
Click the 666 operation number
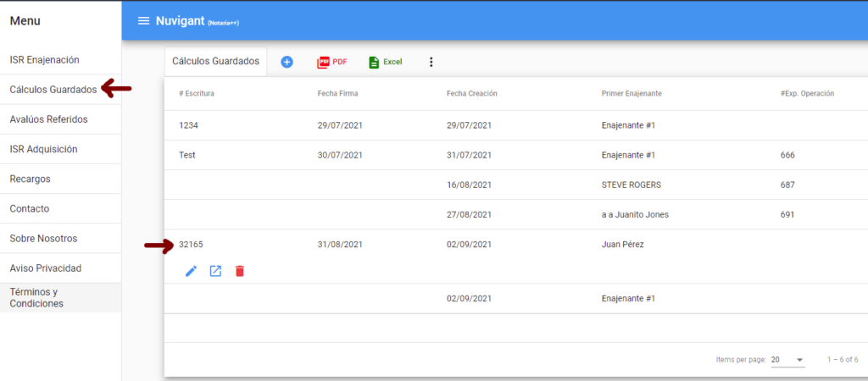787,156
